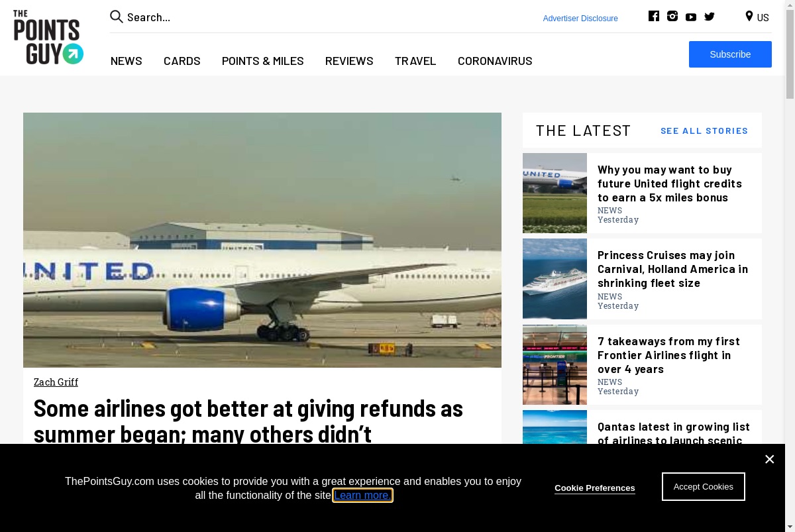Click the Search input field
Viewport: 795px width, 532px height.
[x=331, y=17]
